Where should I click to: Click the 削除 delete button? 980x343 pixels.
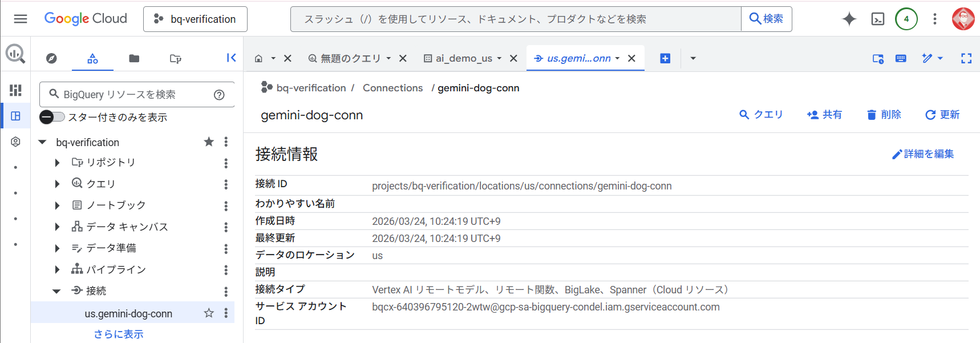click(884, 115)
